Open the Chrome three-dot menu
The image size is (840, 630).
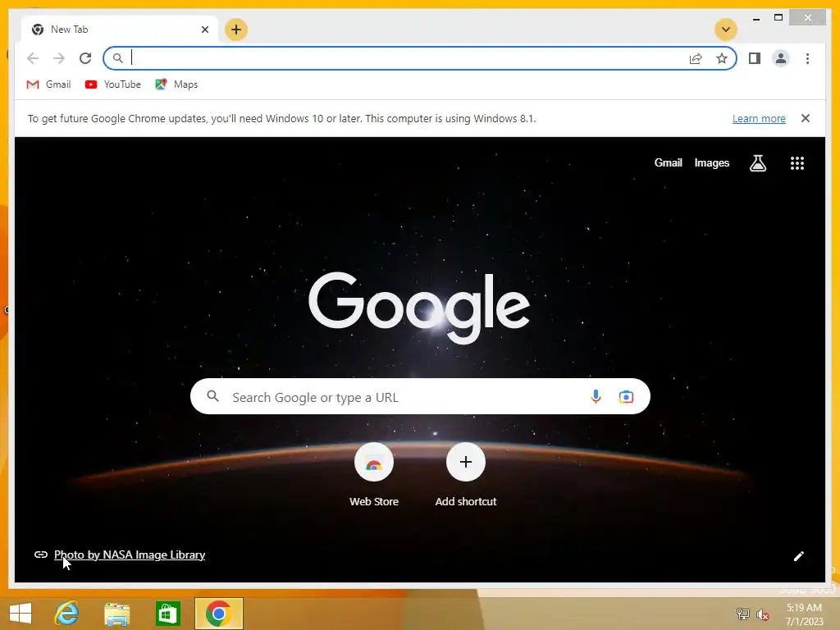pyautogui.click(x=807, y=58)
